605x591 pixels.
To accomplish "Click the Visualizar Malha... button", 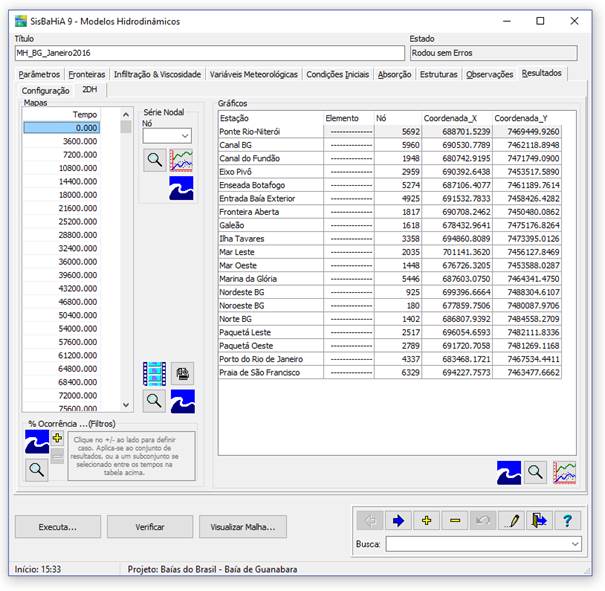I will [243, 527].
